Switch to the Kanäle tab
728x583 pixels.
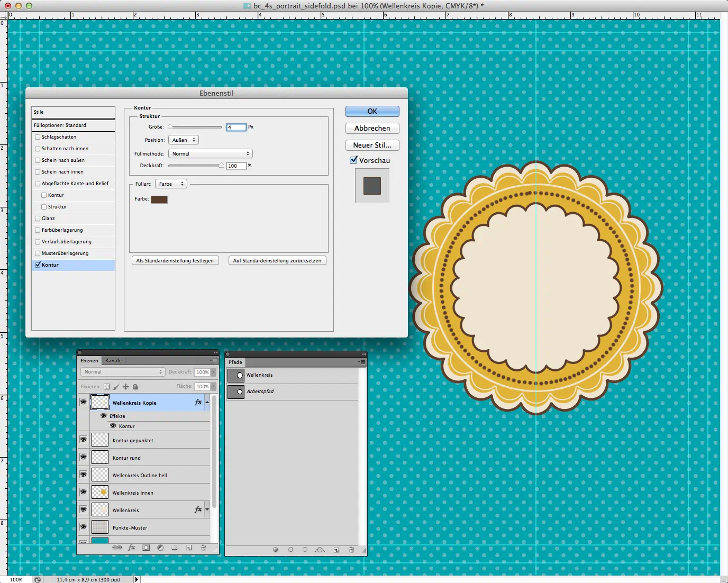pos(113,361)
